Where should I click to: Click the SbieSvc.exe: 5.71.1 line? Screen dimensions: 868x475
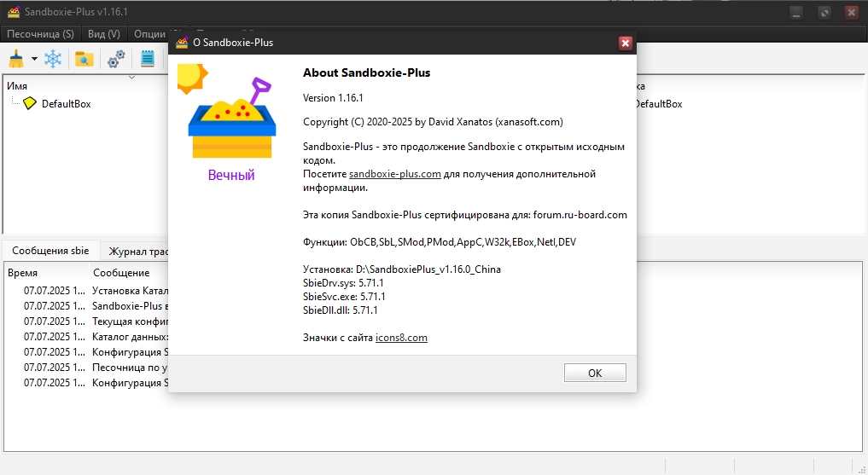click(344, 297)
